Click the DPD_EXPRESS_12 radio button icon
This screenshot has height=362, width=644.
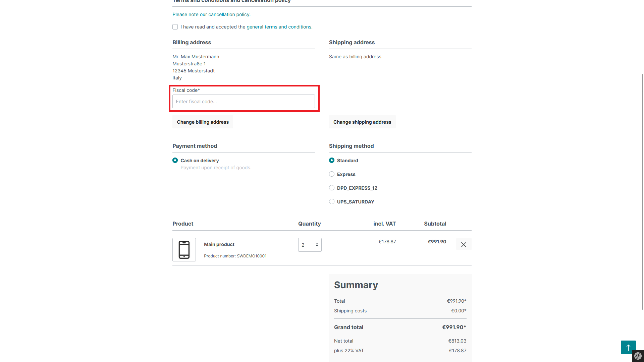332,188
